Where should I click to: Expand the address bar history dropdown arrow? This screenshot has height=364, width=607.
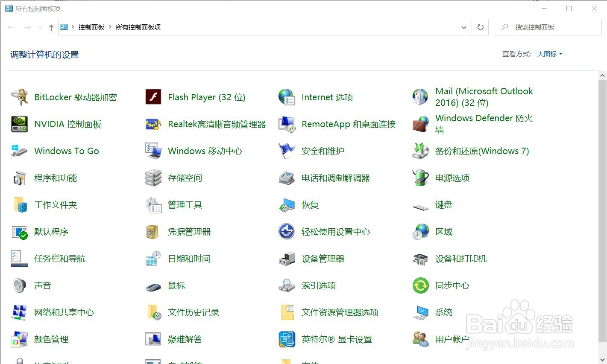[464, 27]
